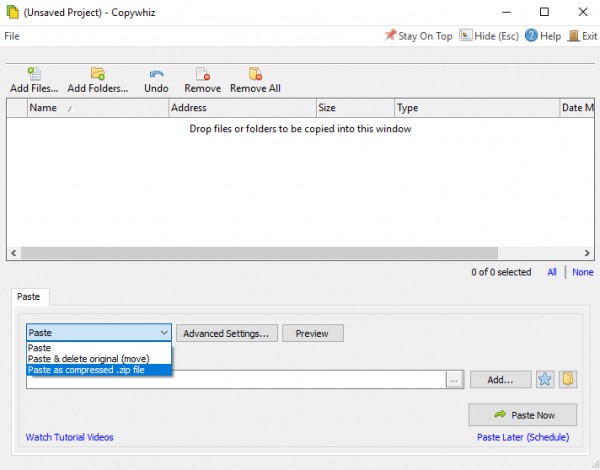Sort by the Size column header
This screenshot has width=600, height=470.
click(x=355, y=108)
